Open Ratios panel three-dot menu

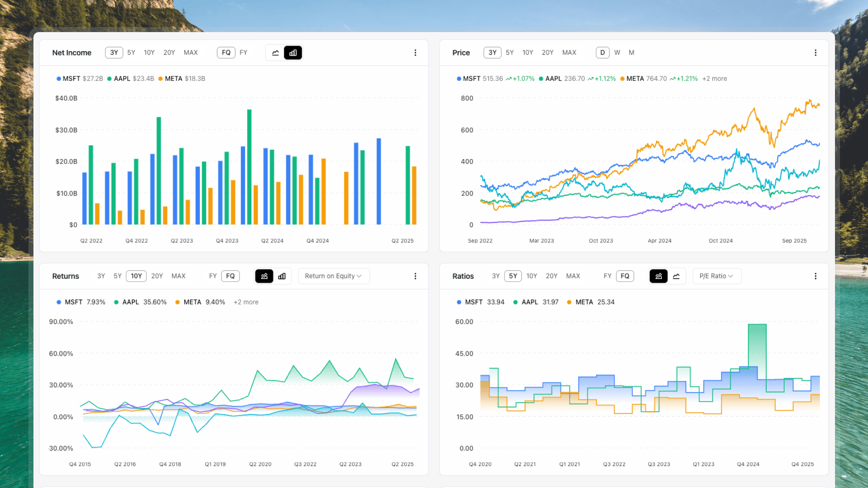pyautogui.click(x=815, y=276)
